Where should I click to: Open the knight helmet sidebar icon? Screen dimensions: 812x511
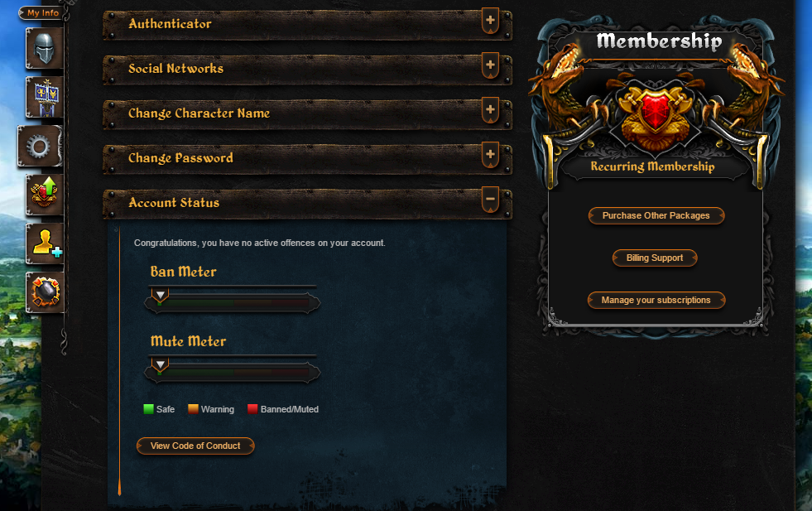45,48
